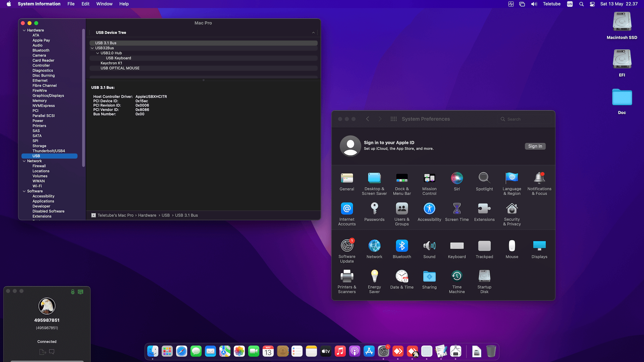The image size is (644, 362).
Task: Open Notifications & Focus preferences
Action: tap(539, 184)
